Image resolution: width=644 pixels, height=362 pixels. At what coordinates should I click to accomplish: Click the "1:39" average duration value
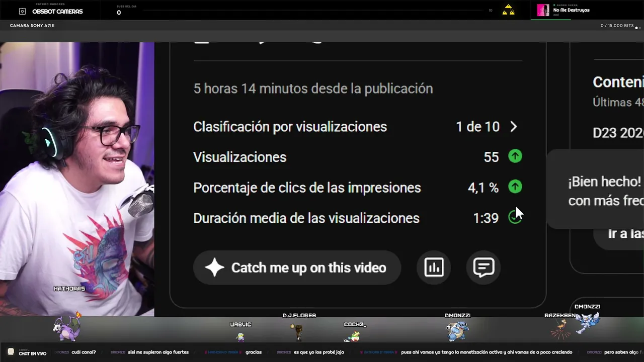[486, 218]
